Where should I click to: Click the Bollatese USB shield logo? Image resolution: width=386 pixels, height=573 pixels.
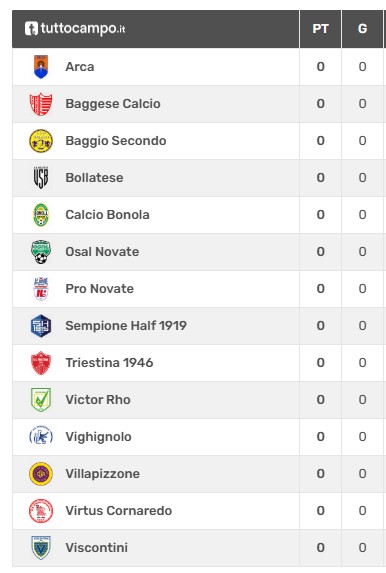41,178
